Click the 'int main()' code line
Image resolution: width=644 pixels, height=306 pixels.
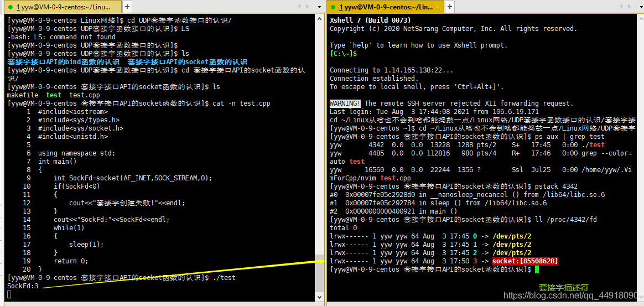[58, 162]
